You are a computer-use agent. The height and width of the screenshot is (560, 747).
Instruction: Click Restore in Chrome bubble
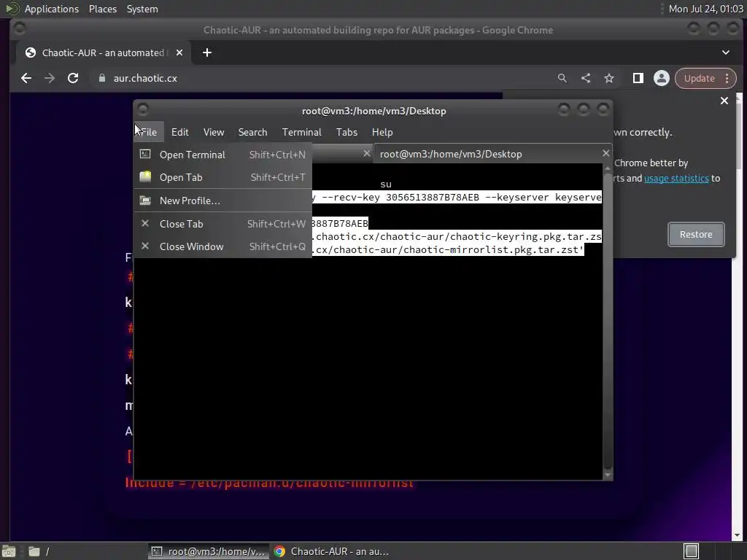(x=696, y=234)
